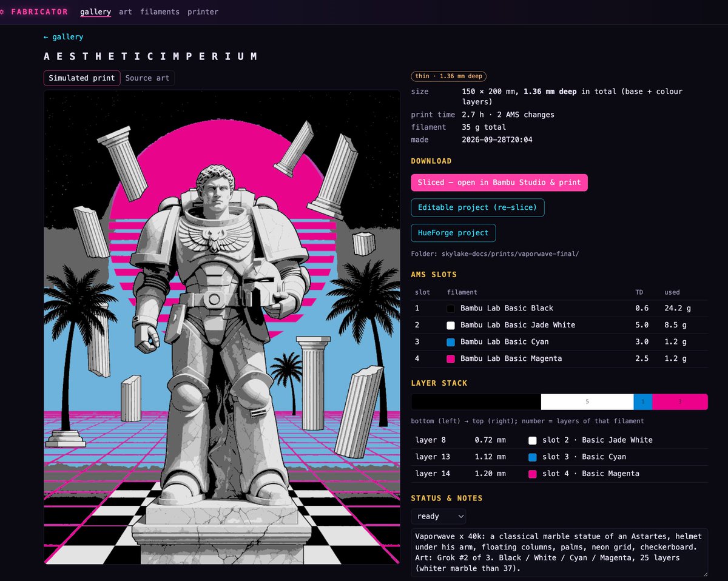Screen dimensions: 728x581
Task: Click the 8.5 g used value
Action: tap(676, 325)
